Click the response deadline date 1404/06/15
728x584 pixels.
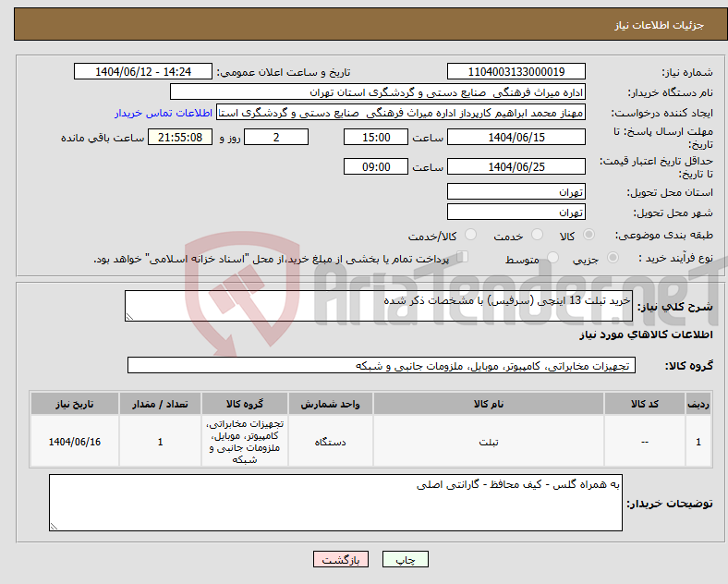pos(516,137)
